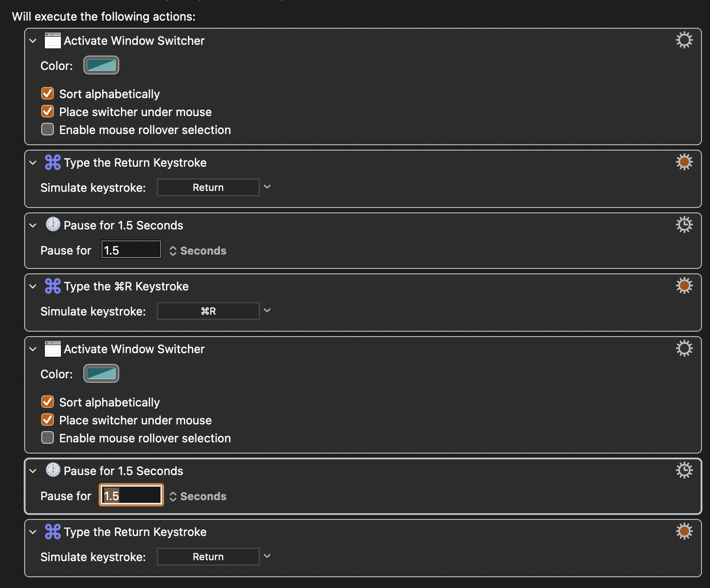Click gear icon on Type the ⌘R Keystroke action
This screenshot has height=588, width=710.
coord(684,285)
